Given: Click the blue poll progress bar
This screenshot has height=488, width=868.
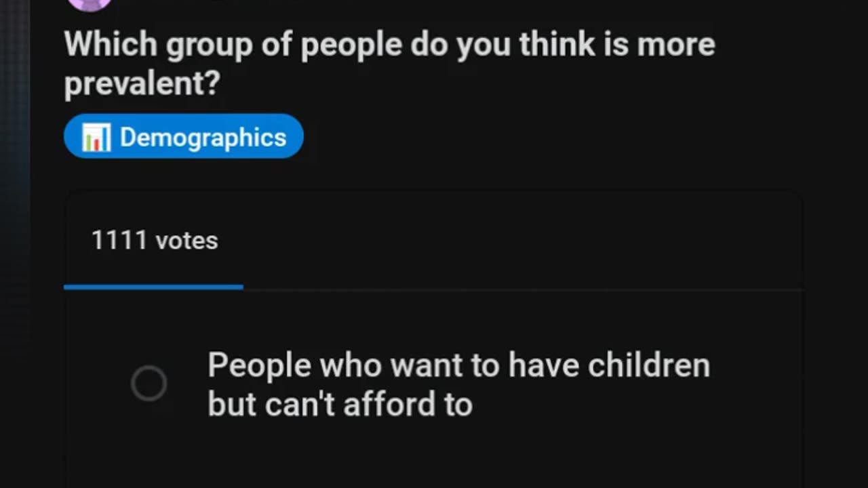Looking at the screenshot, I should pyautogui.click(x=153, y=287).
